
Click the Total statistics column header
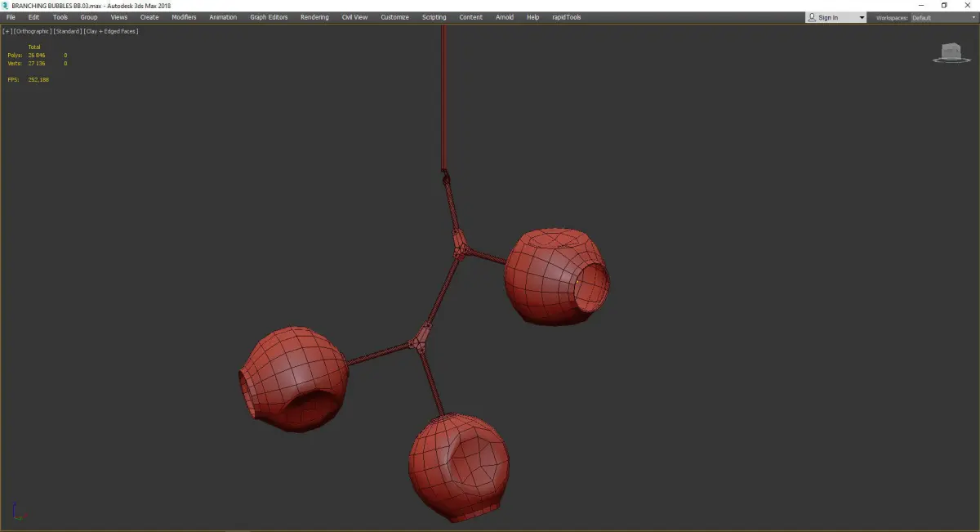(34, 47)
